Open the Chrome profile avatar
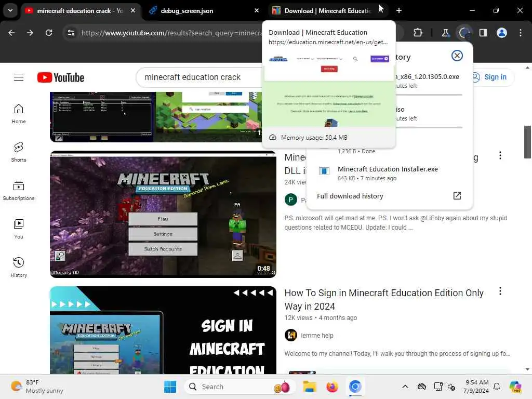 (502, 33)
